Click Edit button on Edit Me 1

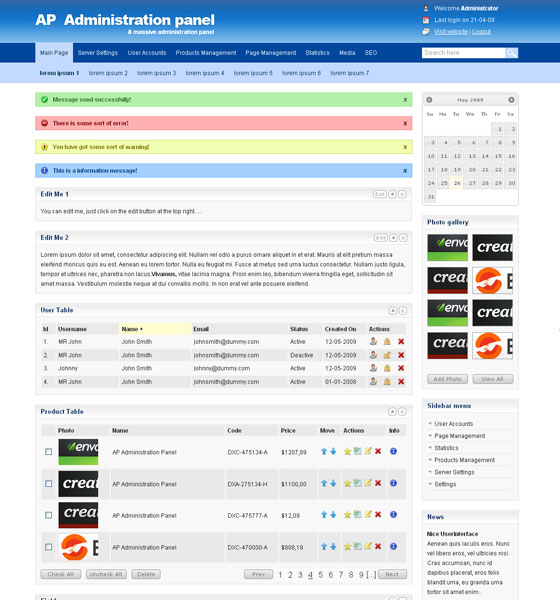click(x=380, y=194)
